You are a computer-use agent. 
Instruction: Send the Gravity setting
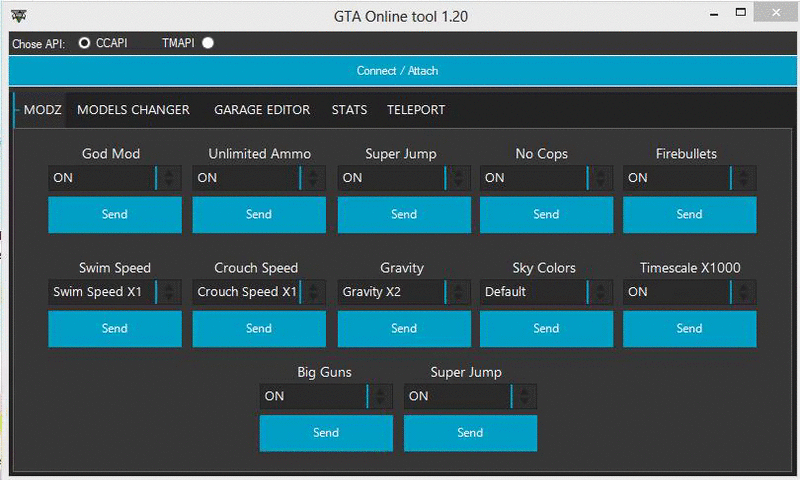pyautogui.click(x=404, y=329)
